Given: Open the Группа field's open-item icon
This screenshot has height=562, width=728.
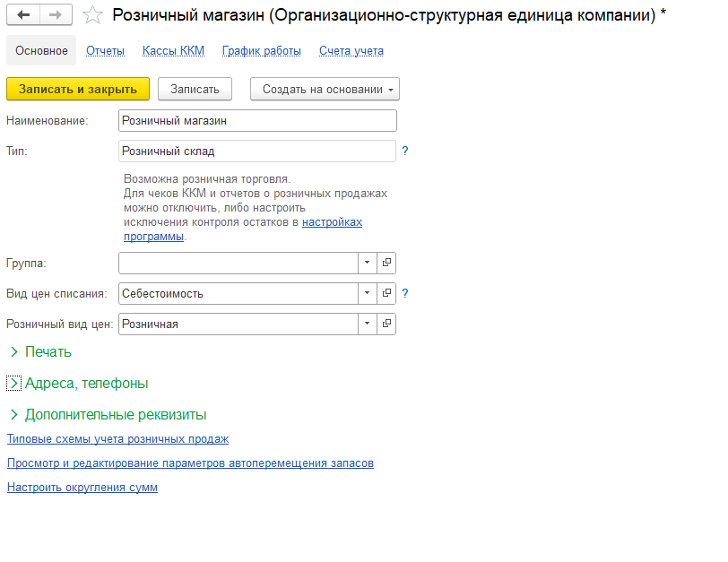Looking at the screenshot, I should click(387, 263).
